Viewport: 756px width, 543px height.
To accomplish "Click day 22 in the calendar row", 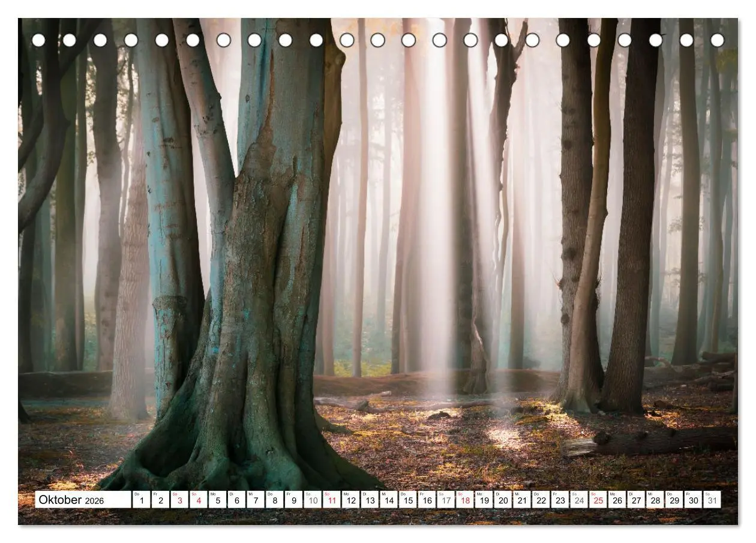I will [541, 499].
